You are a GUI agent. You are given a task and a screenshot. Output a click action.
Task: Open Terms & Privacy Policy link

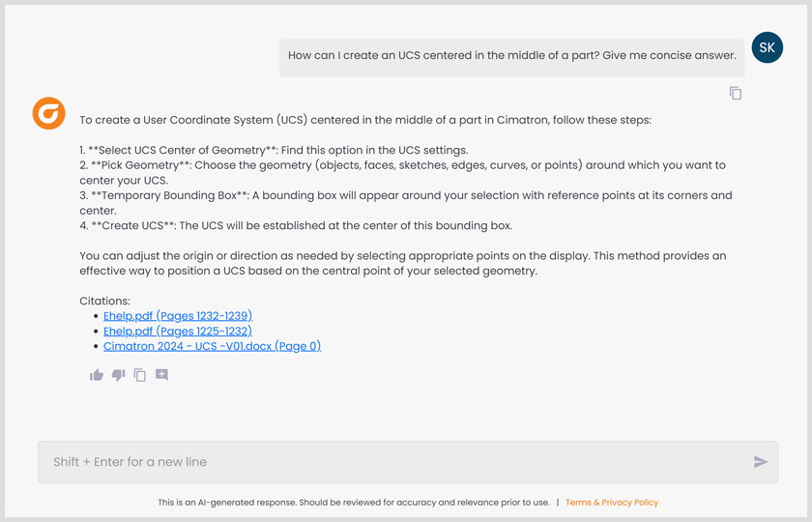pyautogui.click(x=612, y=503)
